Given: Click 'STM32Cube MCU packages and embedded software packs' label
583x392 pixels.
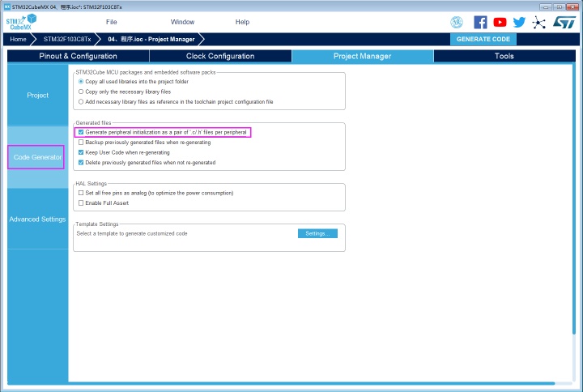Looking at the screenshot, I should pyautogui.click(x=146, y=72).
